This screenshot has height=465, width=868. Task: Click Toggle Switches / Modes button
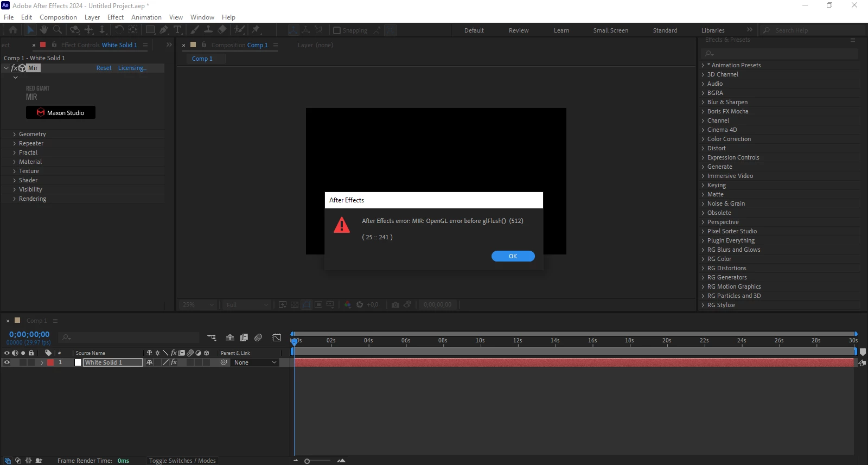pos(182,461)
